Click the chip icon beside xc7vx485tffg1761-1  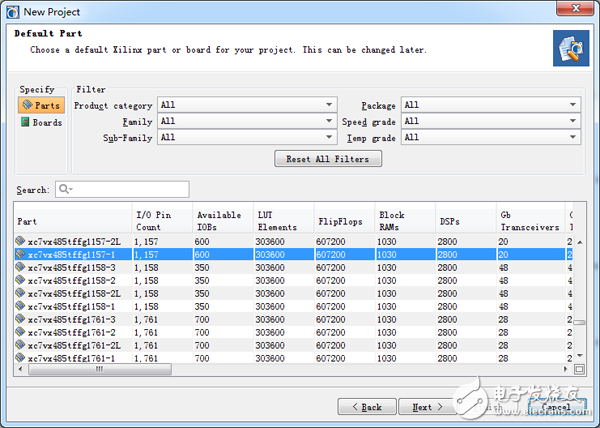[x=21, y=358]
